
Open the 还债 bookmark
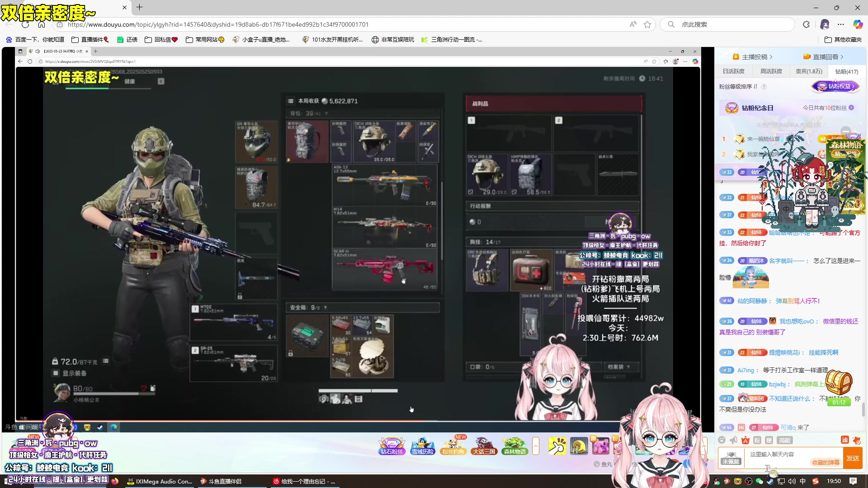click(x=127, y=40)
